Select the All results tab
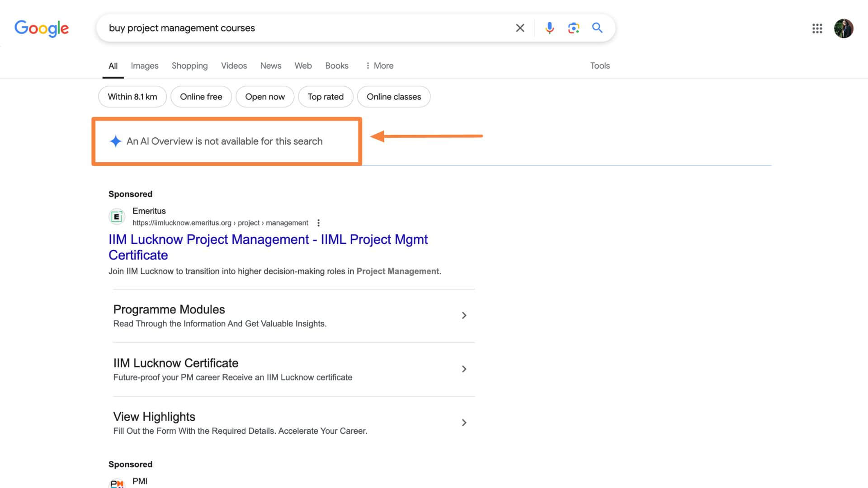 tap(113, 66)
